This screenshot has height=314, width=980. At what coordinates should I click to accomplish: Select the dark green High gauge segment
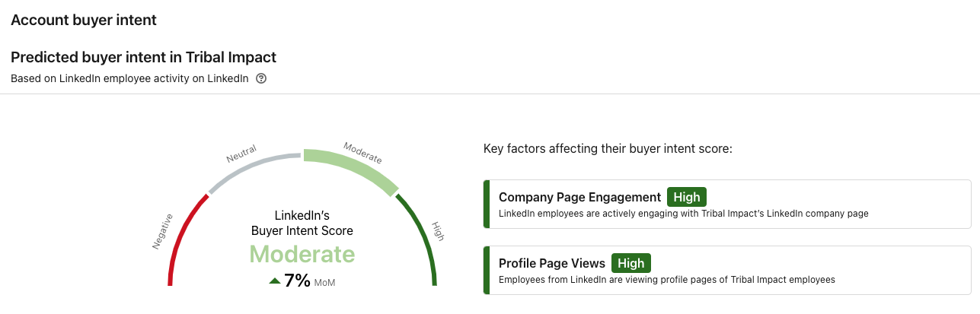coord(423,236)
